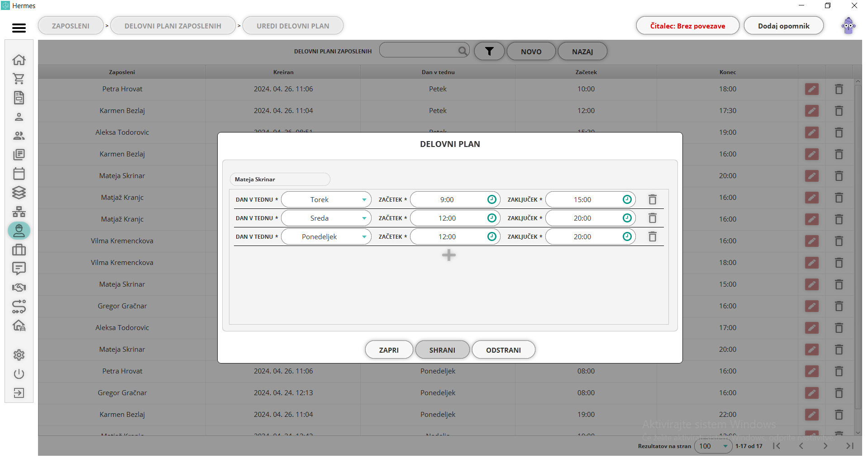
Task: Open the people group sidebar icon
Action: 19,136
